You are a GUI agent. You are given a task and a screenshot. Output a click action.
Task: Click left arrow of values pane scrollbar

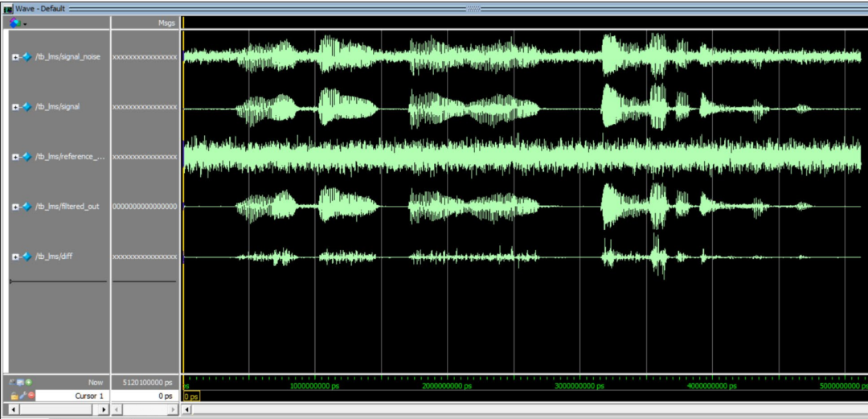tap(117, 410)
